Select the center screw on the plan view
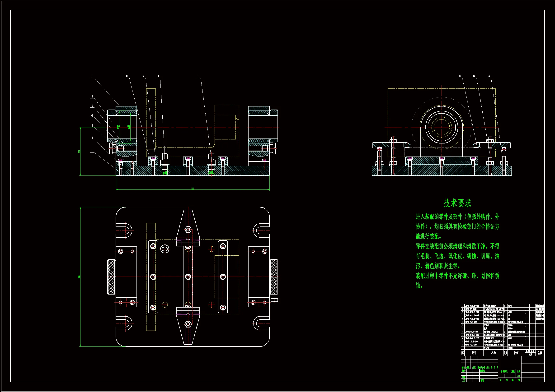The width and height of the screenshot is (555, 392). 188,277
